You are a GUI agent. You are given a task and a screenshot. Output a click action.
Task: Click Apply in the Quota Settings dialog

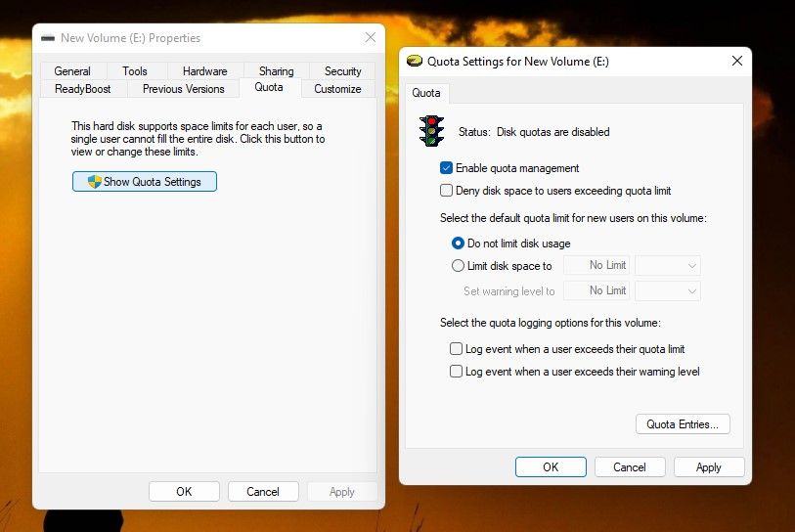coord(708,467)
